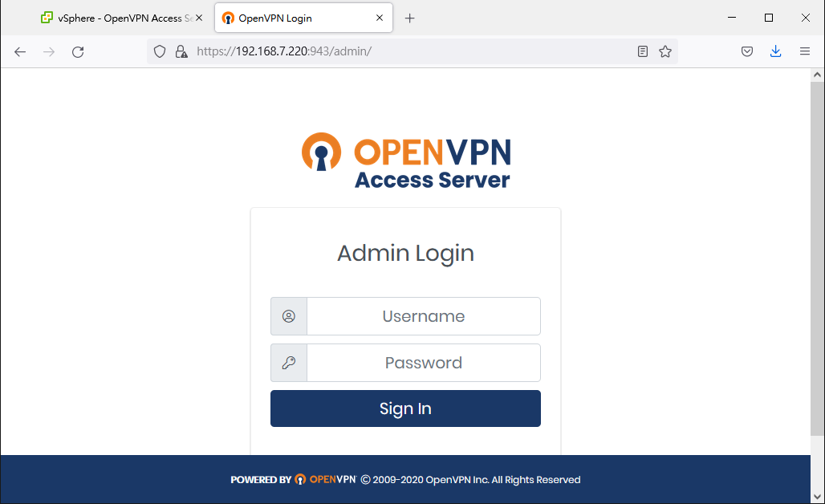
Task: Click the scrollbar down arrow
Action: click(x=817, y=496)
